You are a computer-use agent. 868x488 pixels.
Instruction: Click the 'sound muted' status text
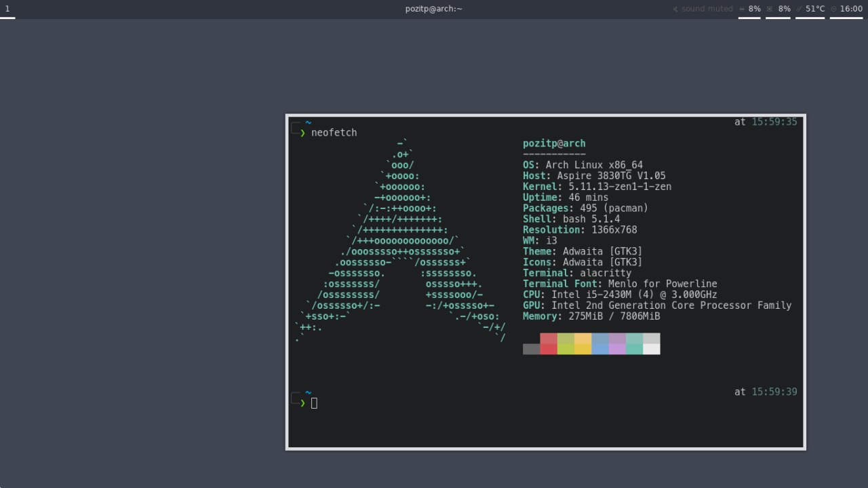(x=707, y=9)
